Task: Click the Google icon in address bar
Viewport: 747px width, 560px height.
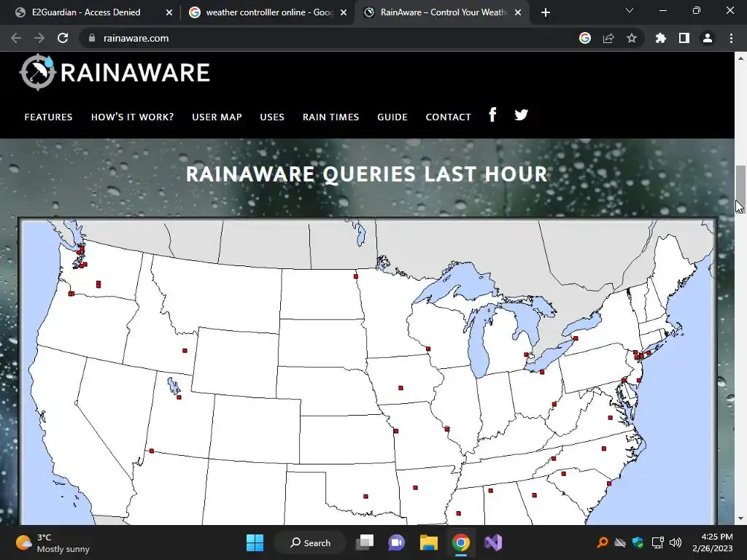Action: [x=585, y=38]
